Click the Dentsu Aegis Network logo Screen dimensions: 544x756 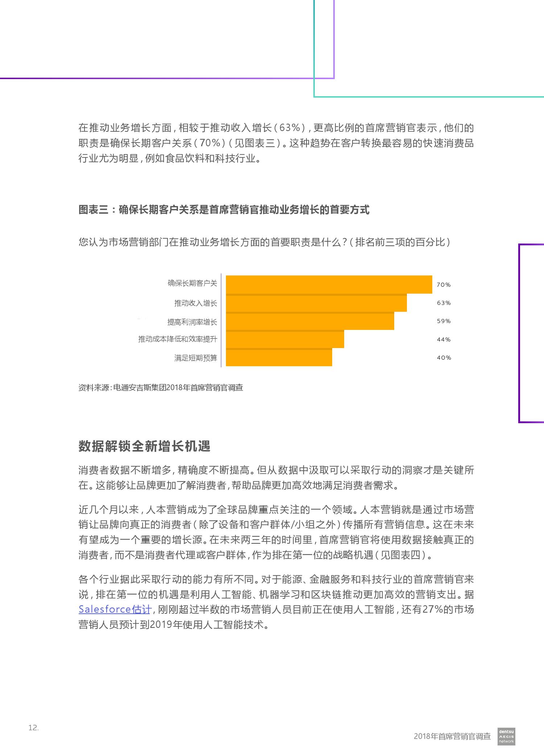(506, 736)
